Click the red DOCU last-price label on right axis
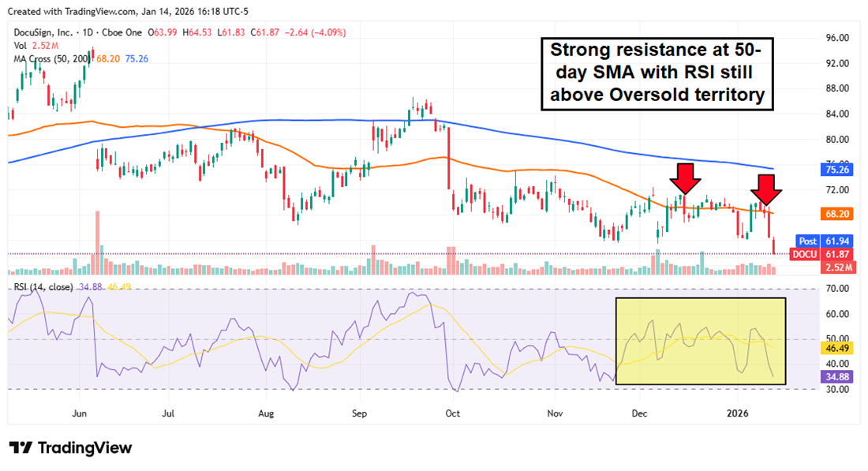Image resolution: width=868 pixels, height=471 pixels. tap(805, 254)
